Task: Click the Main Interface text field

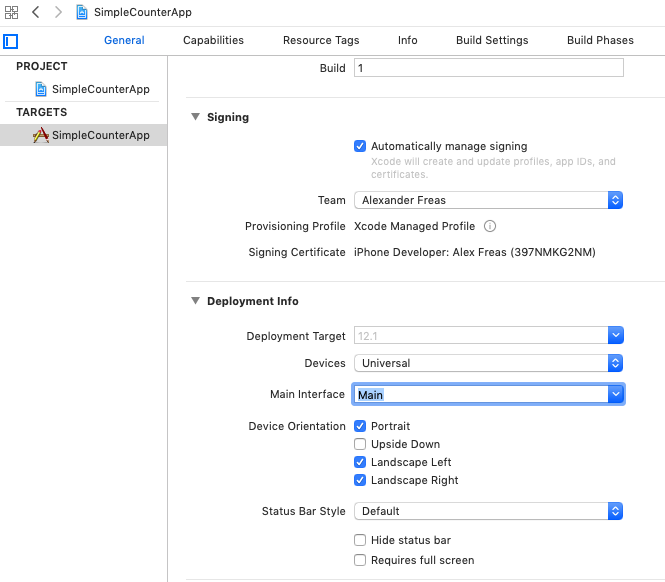Action: (x=480, y=395)
